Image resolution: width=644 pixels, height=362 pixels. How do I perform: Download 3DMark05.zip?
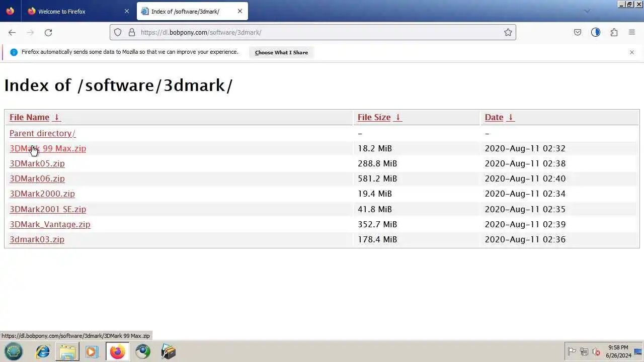[37, 163]
